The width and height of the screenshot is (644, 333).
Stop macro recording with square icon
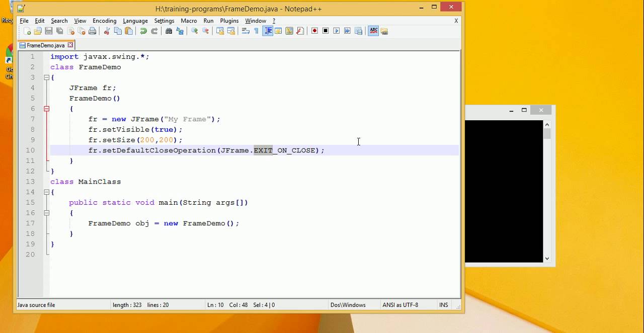(326, 31)
